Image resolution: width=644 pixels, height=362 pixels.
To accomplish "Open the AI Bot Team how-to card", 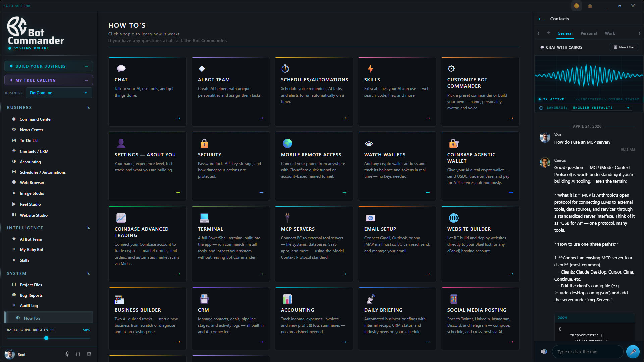I will pos(231,92).
